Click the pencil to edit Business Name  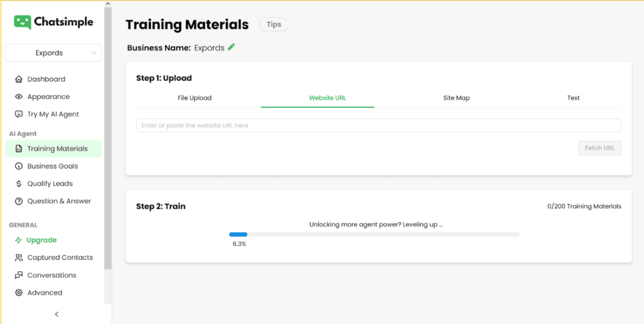pos(231,47)
